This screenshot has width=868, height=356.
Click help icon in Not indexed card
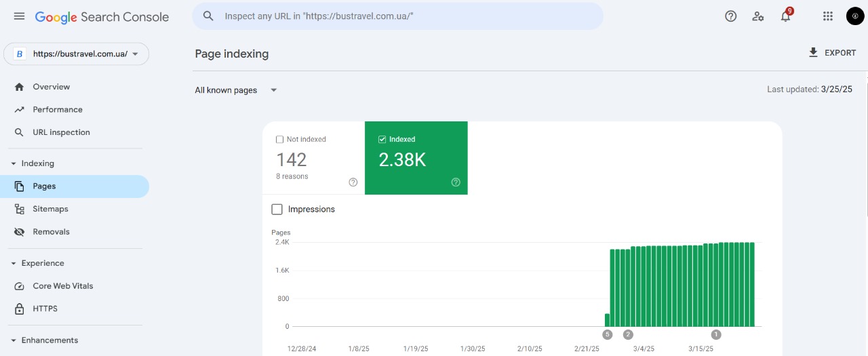[x=353, y=182]
